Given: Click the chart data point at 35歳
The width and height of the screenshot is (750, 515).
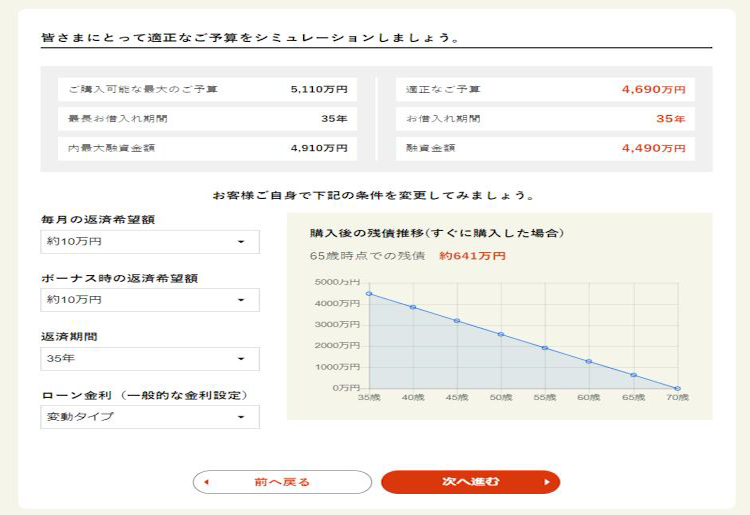Looking at the screenshot, I should click(369, 294).
